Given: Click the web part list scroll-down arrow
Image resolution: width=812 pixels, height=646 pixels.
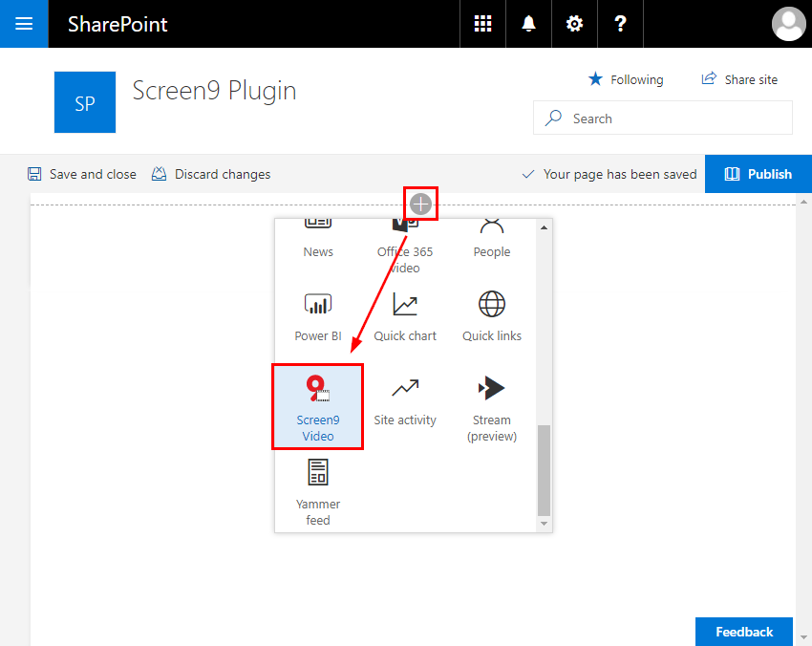Looking at the screenshot, I should click(544, 524).
